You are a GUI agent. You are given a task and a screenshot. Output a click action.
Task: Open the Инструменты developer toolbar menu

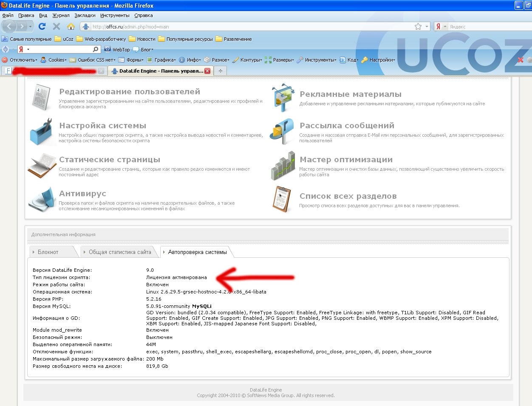click(x=317, y=60)
